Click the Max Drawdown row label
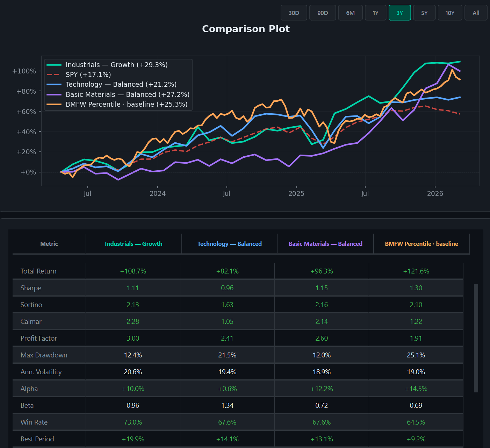 coord(44,355)
